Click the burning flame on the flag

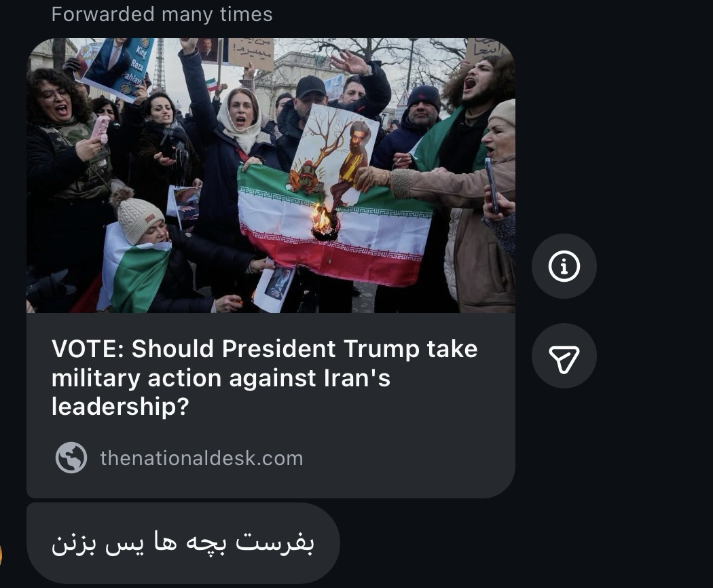click(323, 221)
